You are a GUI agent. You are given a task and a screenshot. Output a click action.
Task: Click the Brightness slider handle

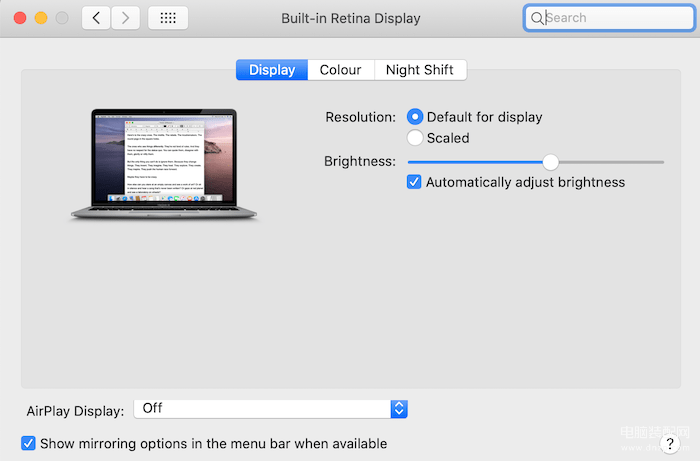550,161
